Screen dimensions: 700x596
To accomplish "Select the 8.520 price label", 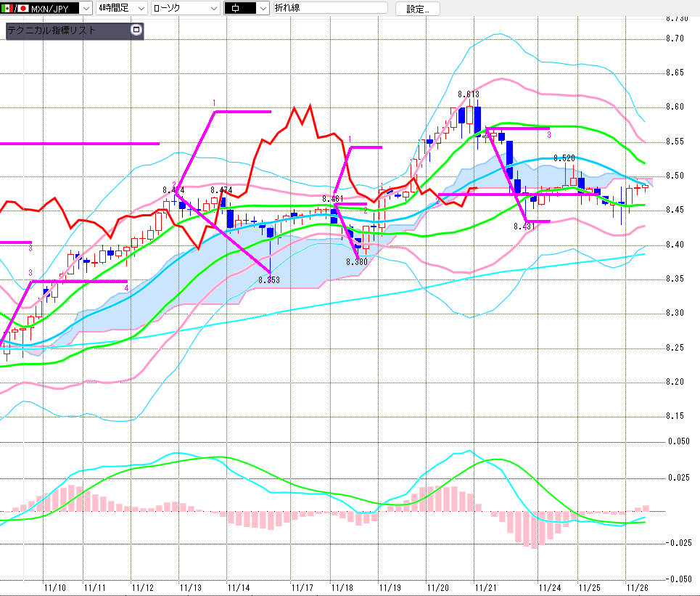I will (564, 158).
